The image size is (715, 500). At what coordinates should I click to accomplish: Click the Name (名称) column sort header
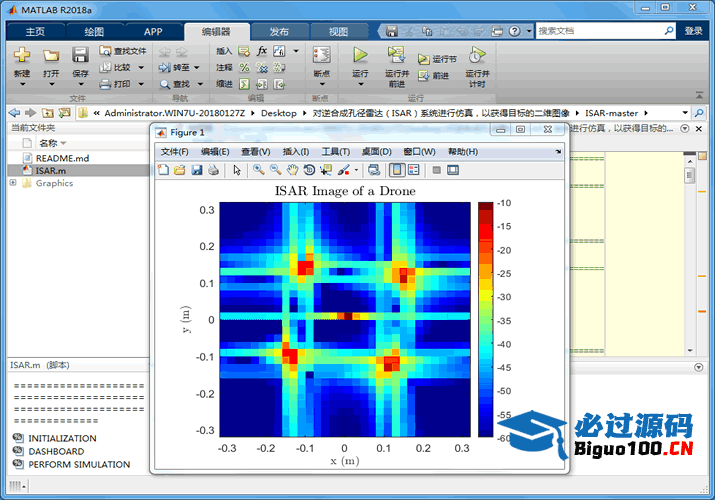coord(52,143)
